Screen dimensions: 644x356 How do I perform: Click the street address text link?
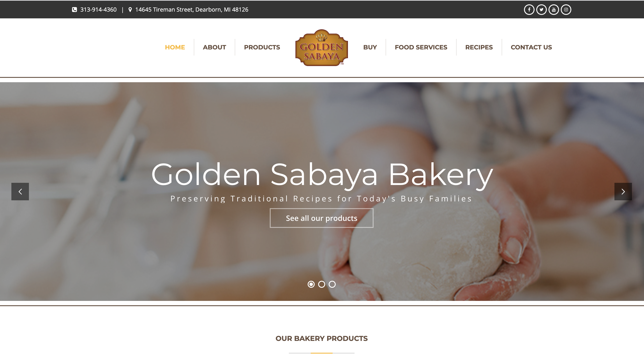[x=192, y=9]
